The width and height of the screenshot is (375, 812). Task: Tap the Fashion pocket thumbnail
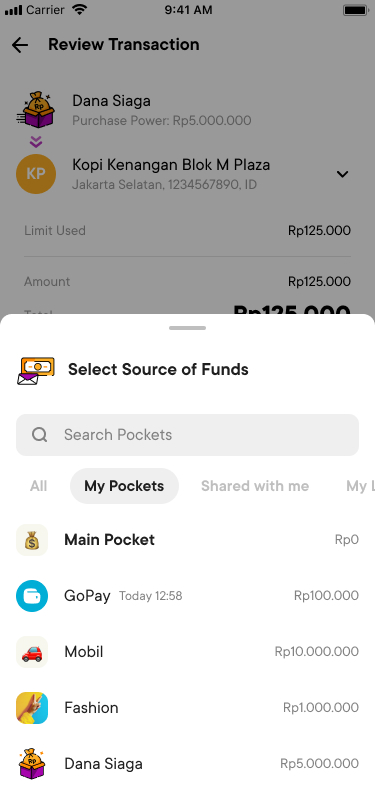tap(32, 708)
